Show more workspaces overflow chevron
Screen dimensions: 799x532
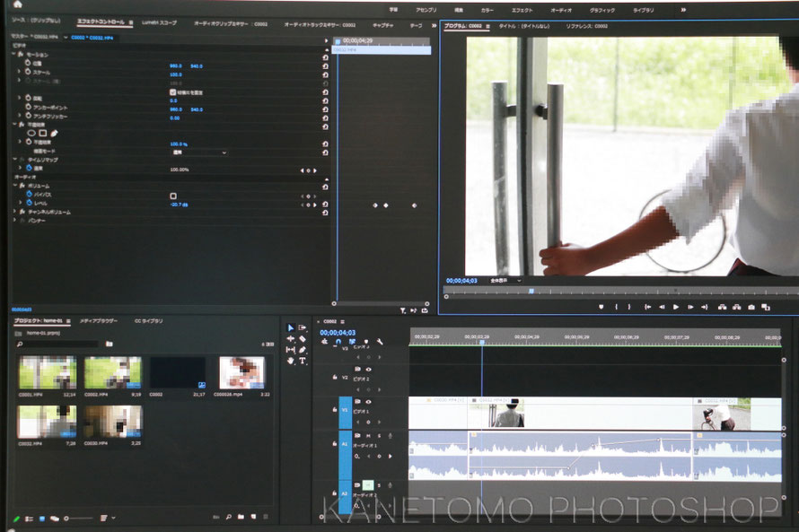click(683, 10)
